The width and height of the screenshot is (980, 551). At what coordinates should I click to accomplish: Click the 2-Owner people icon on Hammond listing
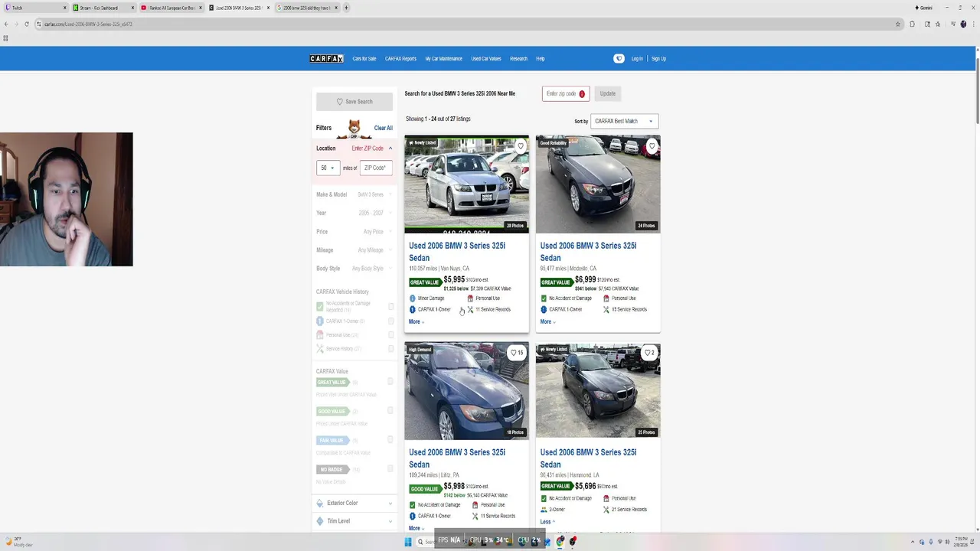[544, 510]
